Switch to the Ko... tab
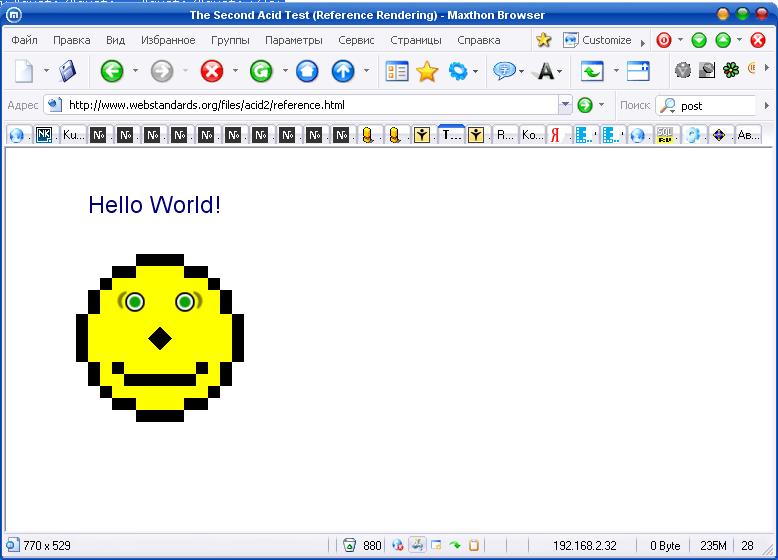The width and height of the screenshot is (778, 560). (532, 134)
